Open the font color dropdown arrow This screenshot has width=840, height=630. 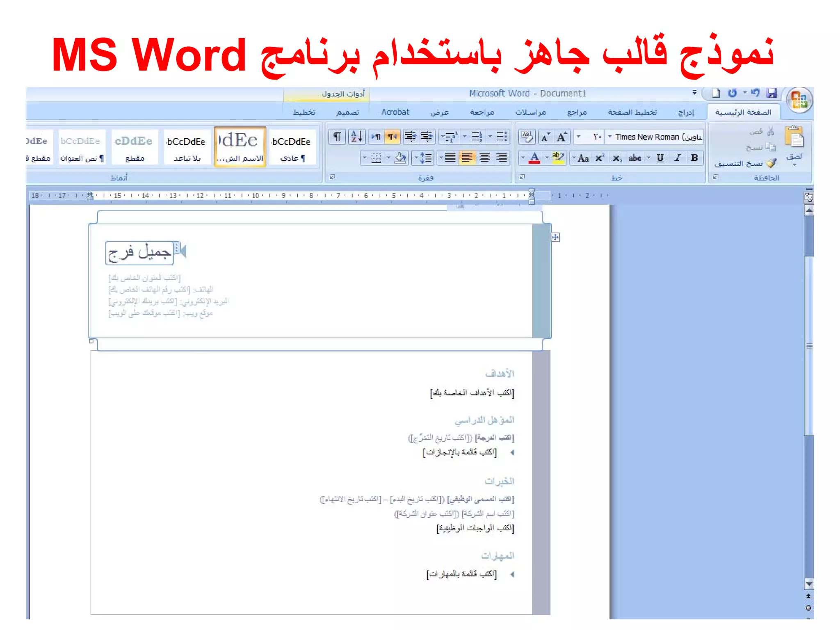pyautogui.click(x=523, y=158)
